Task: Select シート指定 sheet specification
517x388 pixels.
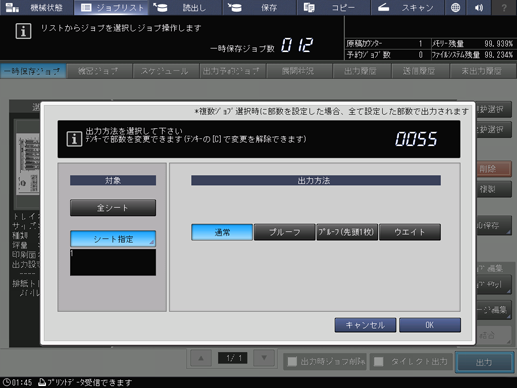Action: (113, 239)
